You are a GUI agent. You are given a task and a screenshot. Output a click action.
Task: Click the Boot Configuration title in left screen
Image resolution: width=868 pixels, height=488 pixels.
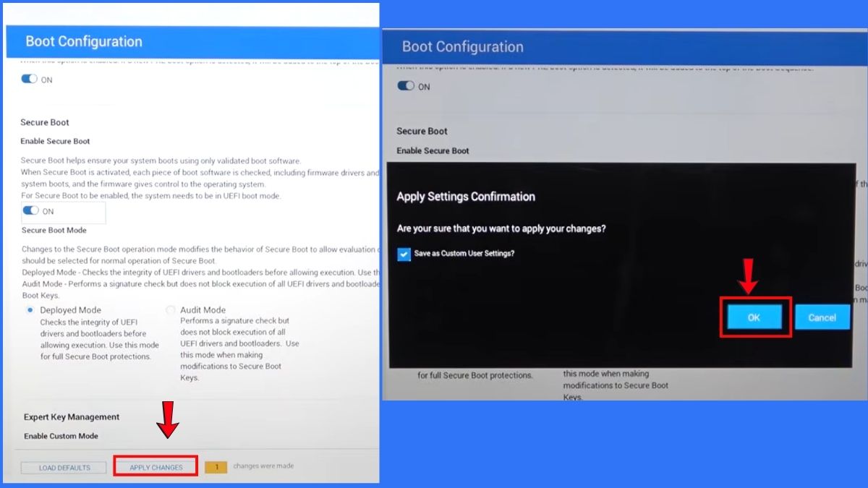pos(84,41)
